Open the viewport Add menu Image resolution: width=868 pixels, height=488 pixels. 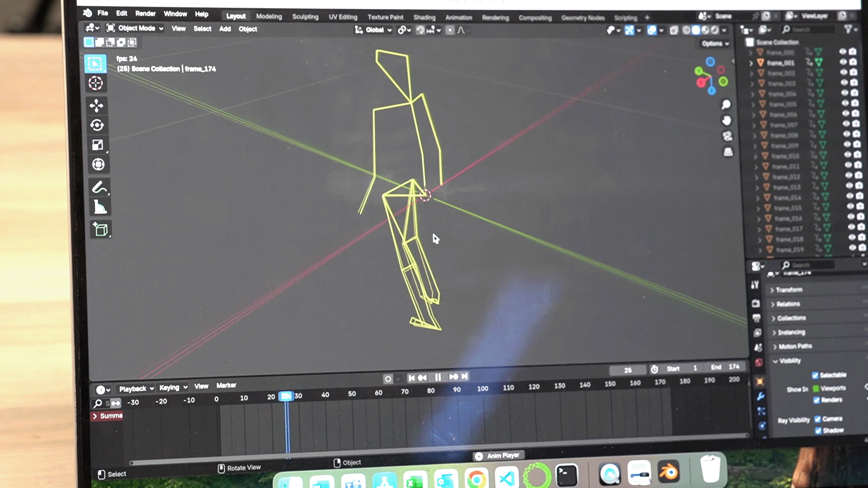click(225, 29)
